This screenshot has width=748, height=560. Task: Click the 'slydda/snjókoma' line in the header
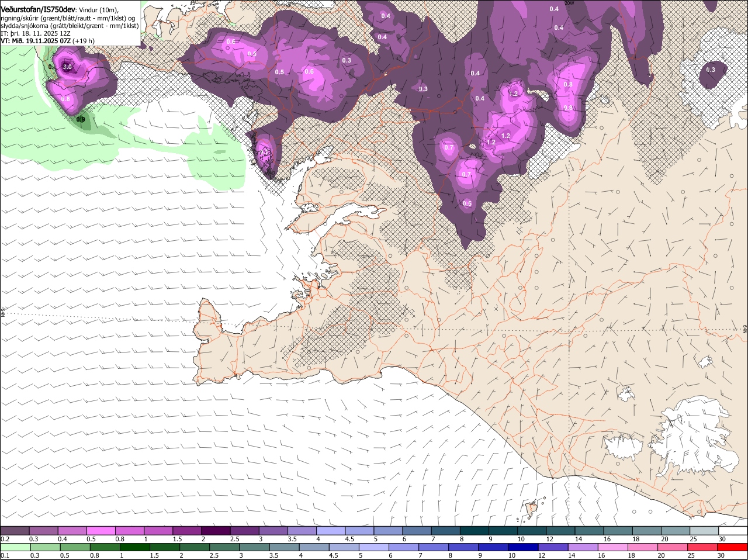pyautogui.click(x=70, y=26)
